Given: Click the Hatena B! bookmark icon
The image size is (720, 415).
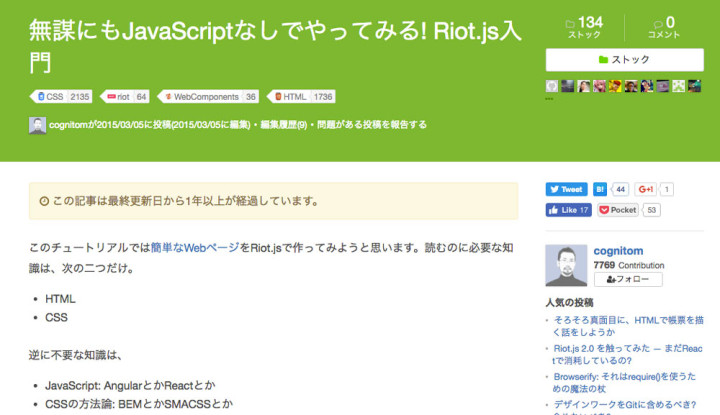Looking at the screenshot, I should 600,189.
